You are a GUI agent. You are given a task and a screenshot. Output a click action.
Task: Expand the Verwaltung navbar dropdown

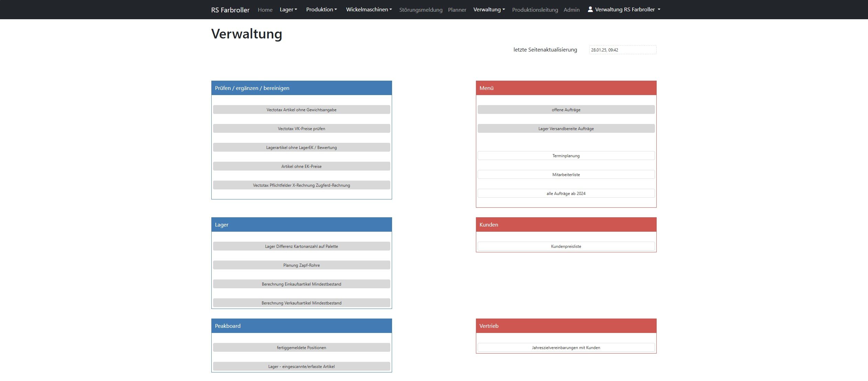(x=489, y=10)
